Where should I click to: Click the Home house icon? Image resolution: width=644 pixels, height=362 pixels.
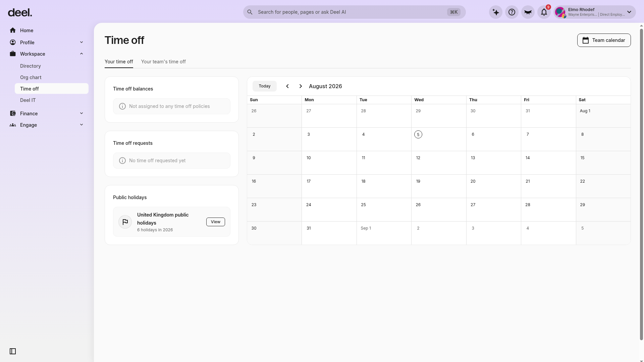[13, 30]
